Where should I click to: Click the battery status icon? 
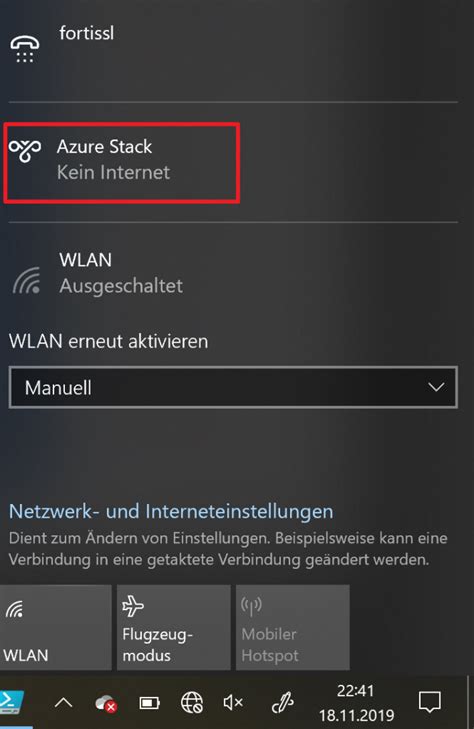tap(150, 702)
